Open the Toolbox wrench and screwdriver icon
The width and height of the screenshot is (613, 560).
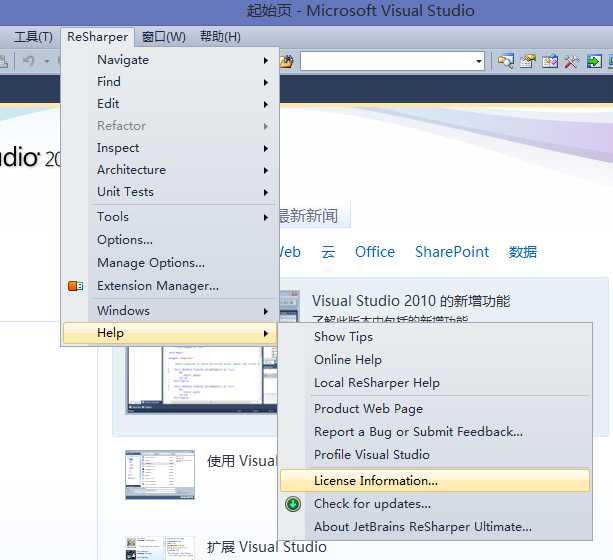(571, 61)
